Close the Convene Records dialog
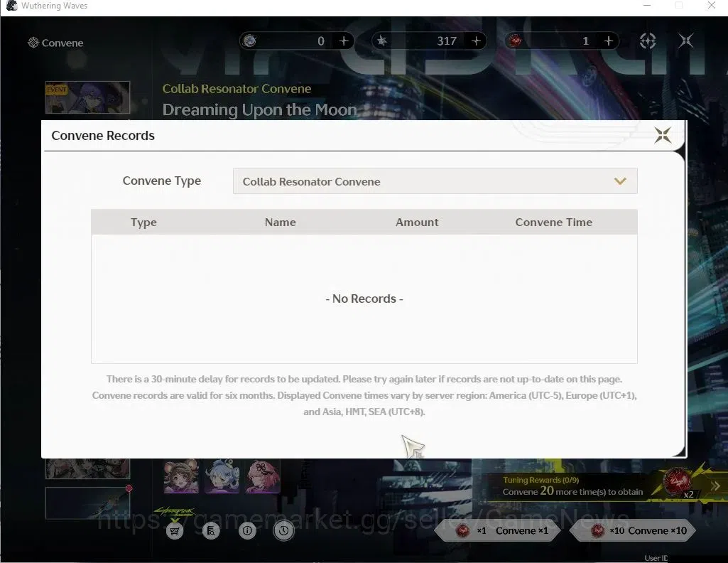 pyautogui.click(x=663, y=135)
